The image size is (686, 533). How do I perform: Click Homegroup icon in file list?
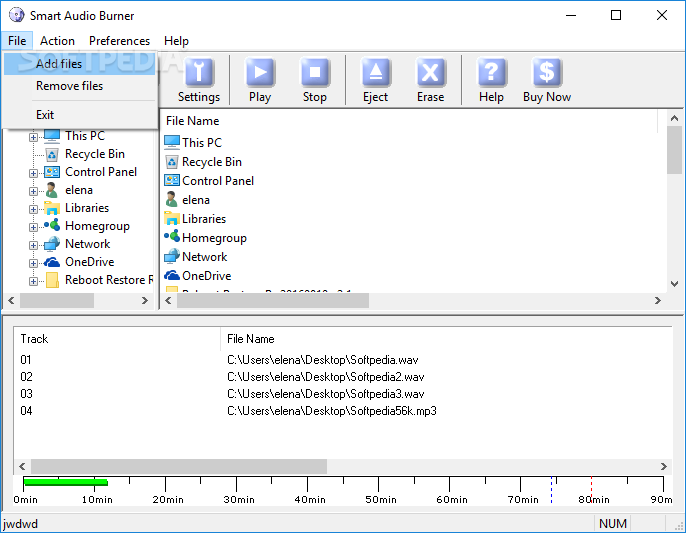coord(172,236)
